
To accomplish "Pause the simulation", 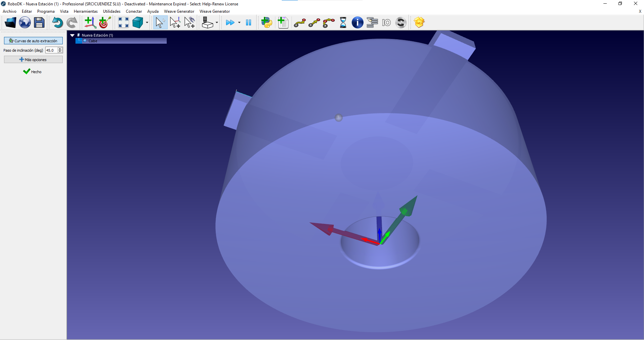I will pyautogui.click(x=249, y=23).
